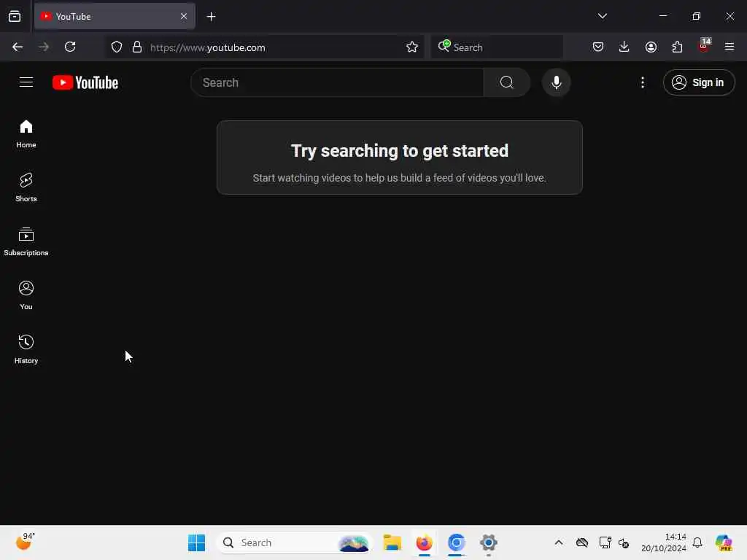The image size is (747, 560).
Task: Start voice search with microphone
Action: [x=556, y=82]
